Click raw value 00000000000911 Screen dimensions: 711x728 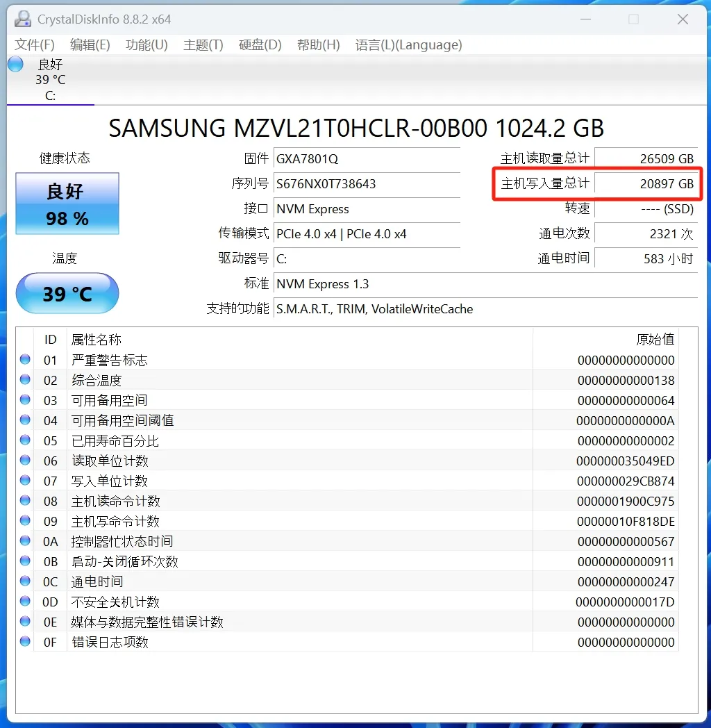tap(626, 562)
